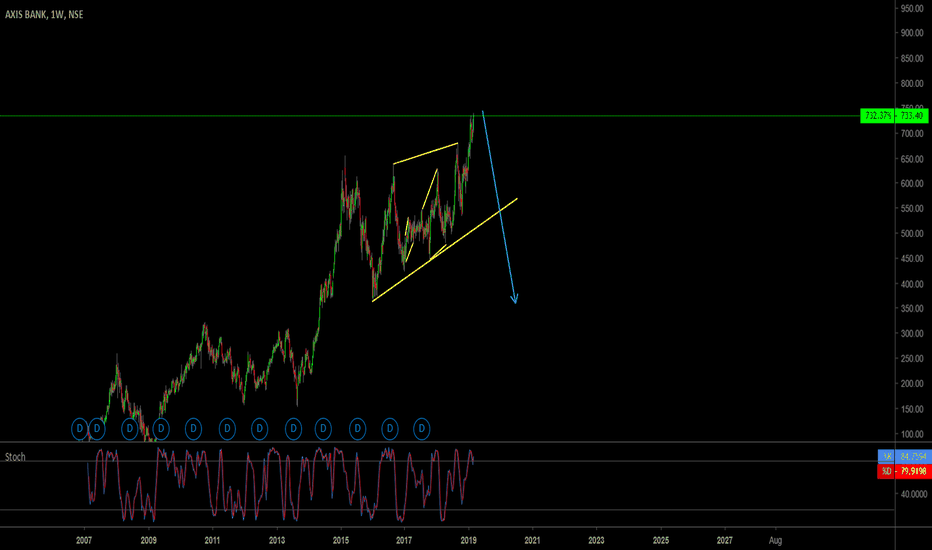Click the Aug label on time axis
Screen dimensions: 932x550
775,540
